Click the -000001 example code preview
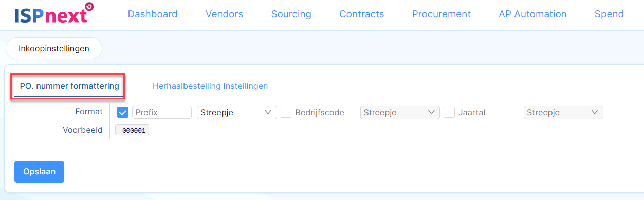Screen dimensions: 644x200 pos(132,131)
